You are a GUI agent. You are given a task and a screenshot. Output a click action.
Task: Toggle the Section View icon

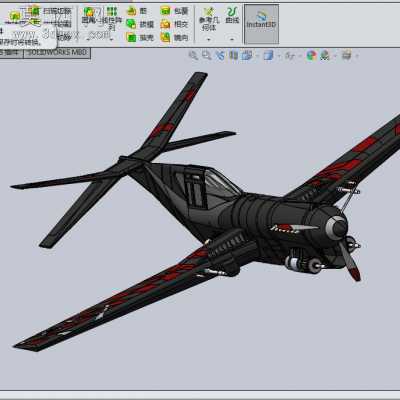pyautogui.click(x=233, y=55)
